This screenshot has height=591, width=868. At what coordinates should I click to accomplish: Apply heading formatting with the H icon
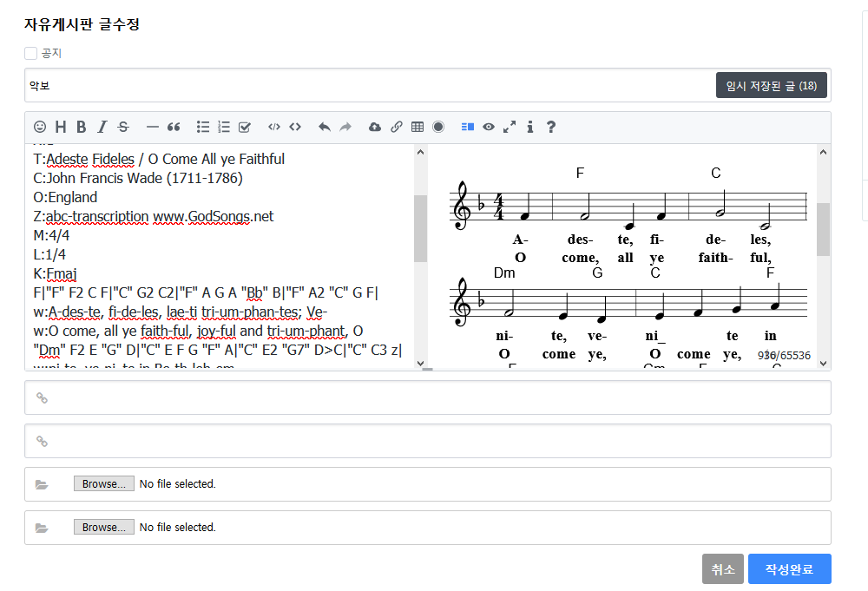point(61,127)
